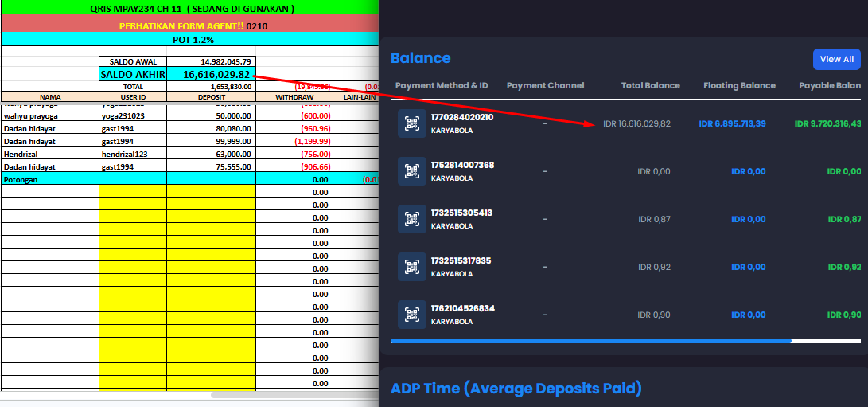Screen dimensions: 868x407
Task: Select withdraw (960.96) cell
Action: click(x=294, y=129)
